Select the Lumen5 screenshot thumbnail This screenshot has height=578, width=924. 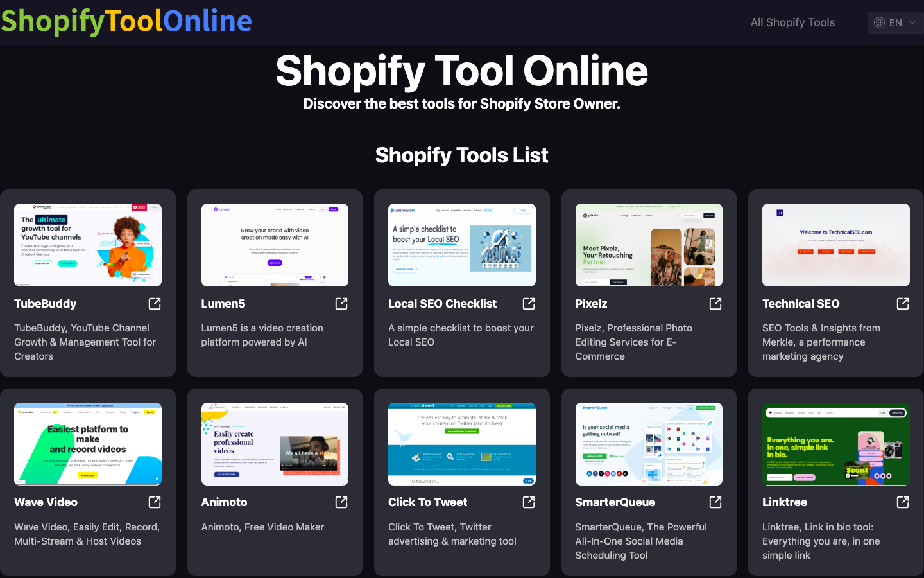coord(275,245)
